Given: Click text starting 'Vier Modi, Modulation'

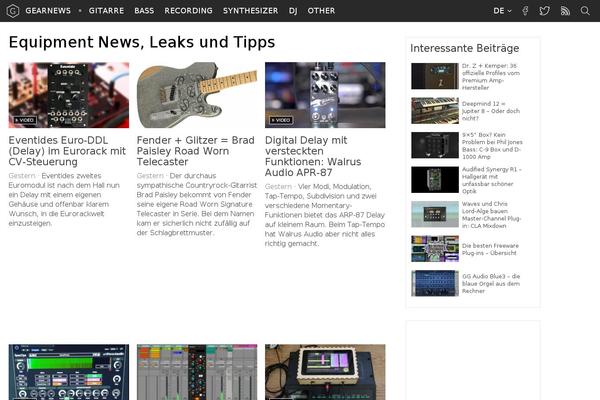Looking at the screenshot, I should pyautogui.click(x=325, y=215).
